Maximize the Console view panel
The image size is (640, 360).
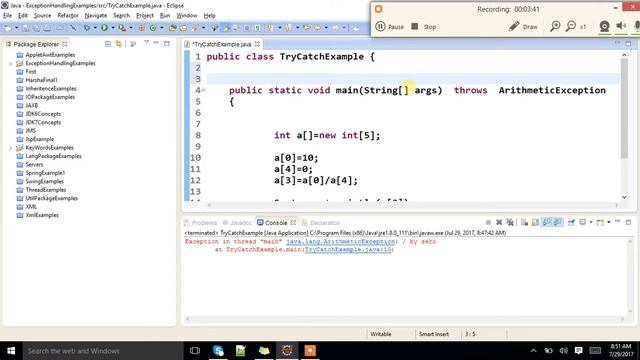pos(628,222)
